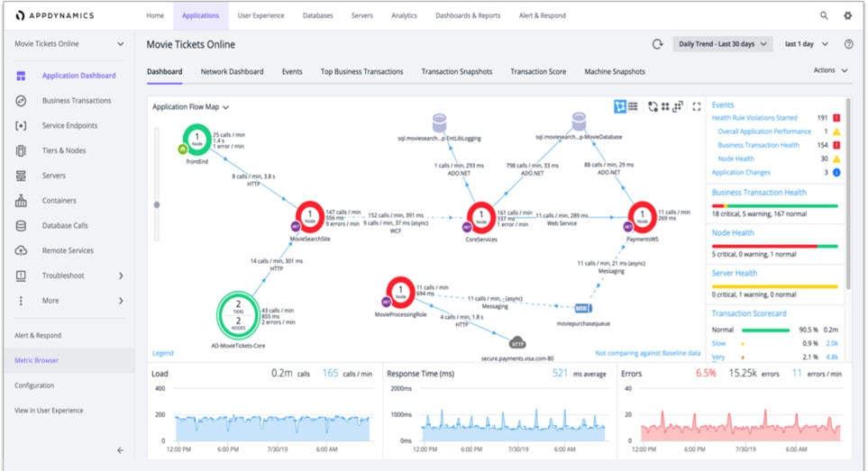Open the User Experience menu
This screenshot has width=868, height=471.
click(x=260, y=15)
